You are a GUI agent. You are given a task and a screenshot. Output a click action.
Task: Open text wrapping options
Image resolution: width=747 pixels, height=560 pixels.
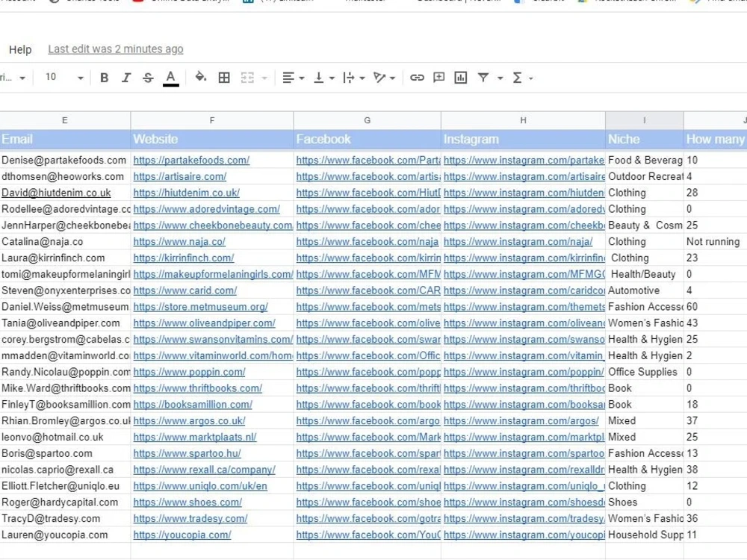(349, 78)
